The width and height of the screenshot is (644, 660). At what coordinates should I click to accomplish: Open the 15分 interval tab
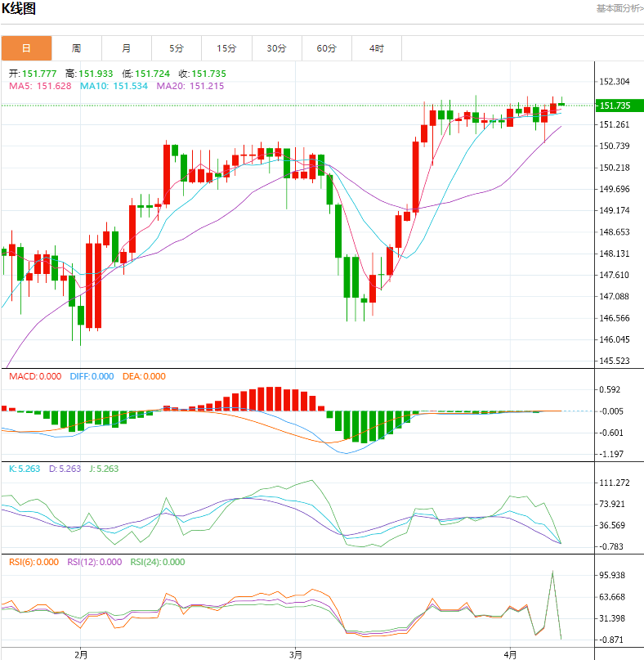coord(226,48)
